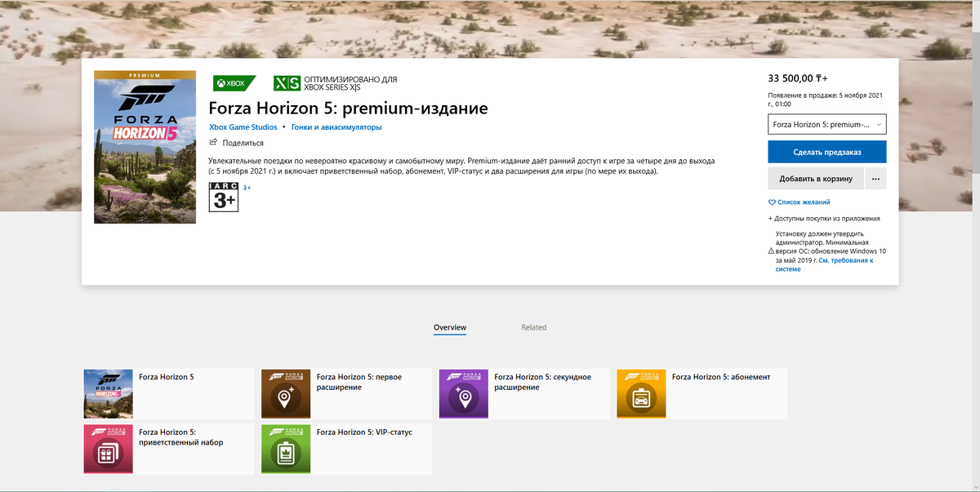
Task: Select the green VIP-статус addon icon
Action: click(x=286, y=449)
